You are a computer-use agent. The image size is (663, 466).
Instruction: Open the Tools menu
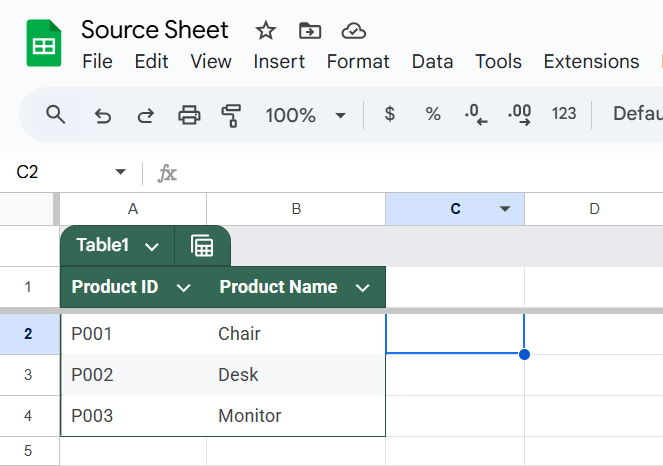499,62
